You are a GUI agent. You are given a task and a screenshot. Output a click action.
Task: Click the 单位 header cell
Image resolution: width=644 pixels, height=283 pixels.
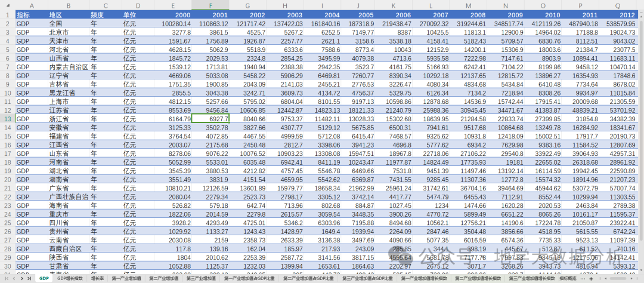point(137,14)
